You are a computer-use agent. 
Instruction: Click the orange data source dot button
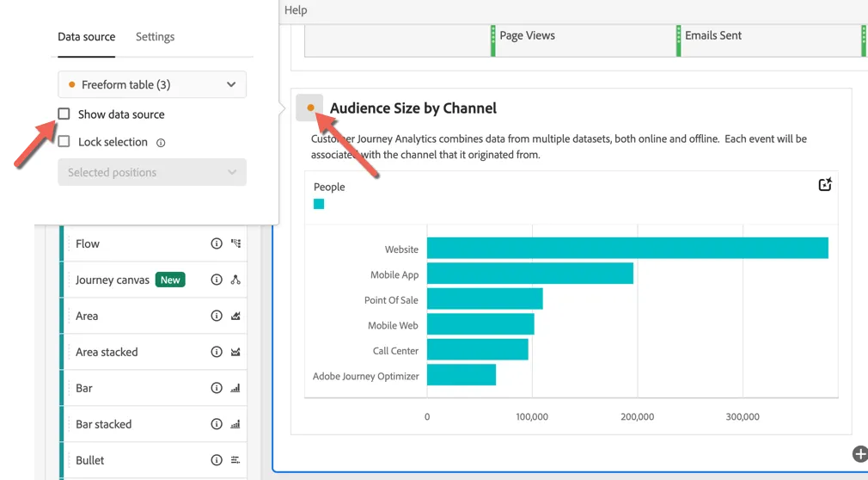coord(310,108)
